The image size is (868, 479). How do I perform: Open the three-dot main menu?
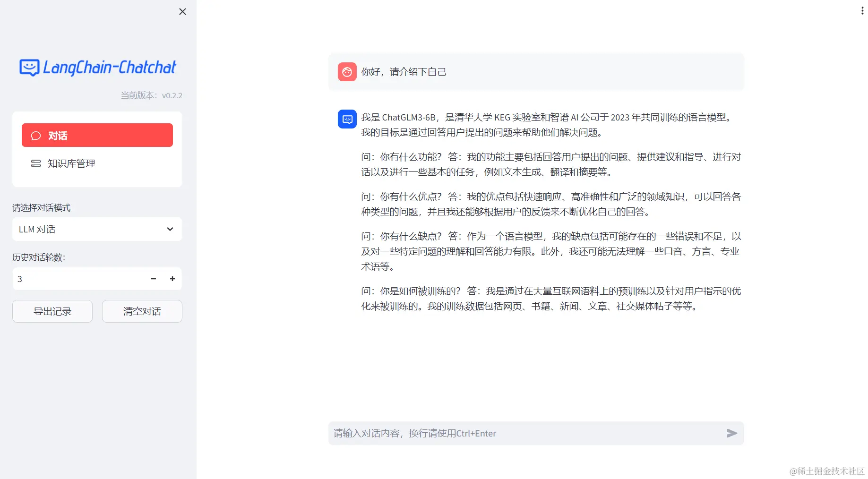(862, 11)
